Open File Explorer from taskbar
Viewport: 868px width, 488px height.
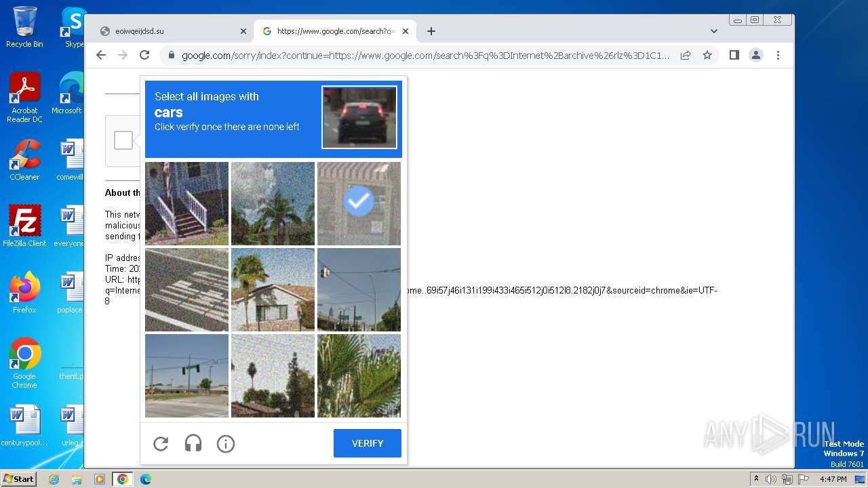pos(77,479)
